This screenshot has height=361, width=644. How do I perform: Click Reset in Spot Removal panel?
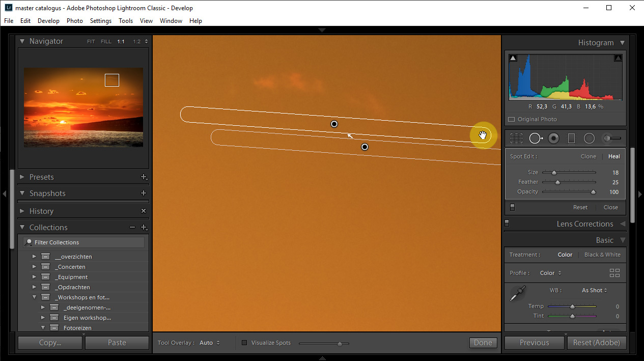pos(580,207)
